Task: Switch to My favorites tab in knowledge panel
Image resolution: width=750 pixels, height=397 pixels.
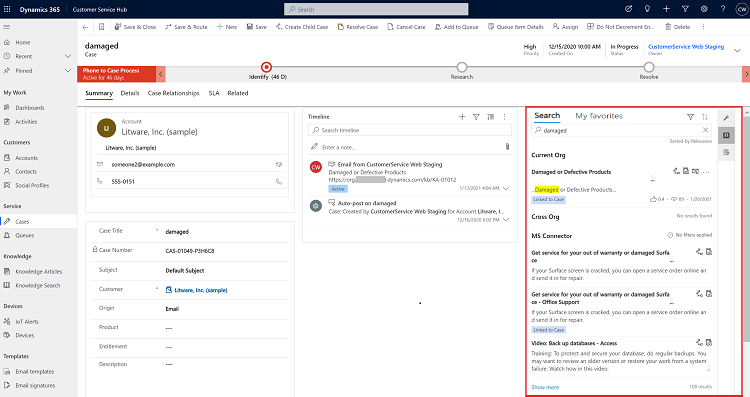Action: (x=599, y=116)
